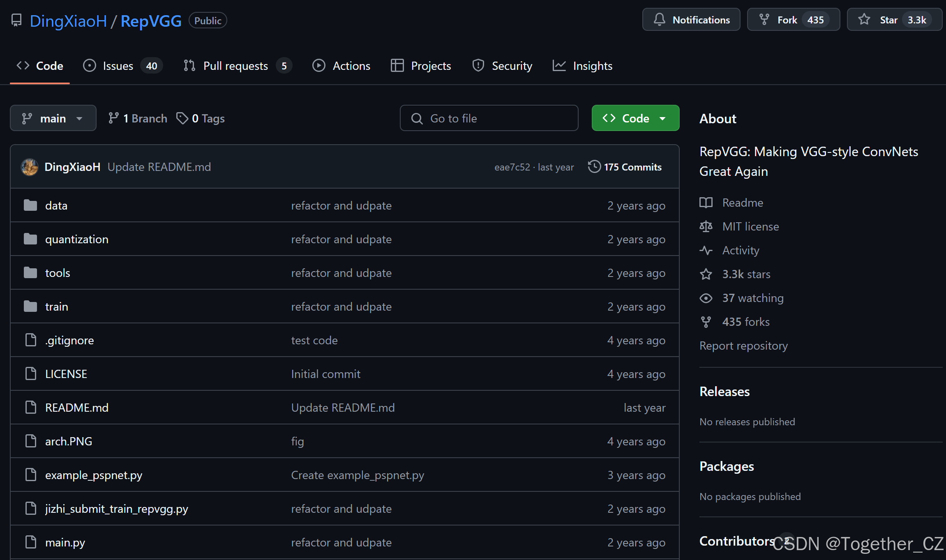Open the Readme link in About
Viewport: 946px width, 560px height.
(x=743, y=203)
